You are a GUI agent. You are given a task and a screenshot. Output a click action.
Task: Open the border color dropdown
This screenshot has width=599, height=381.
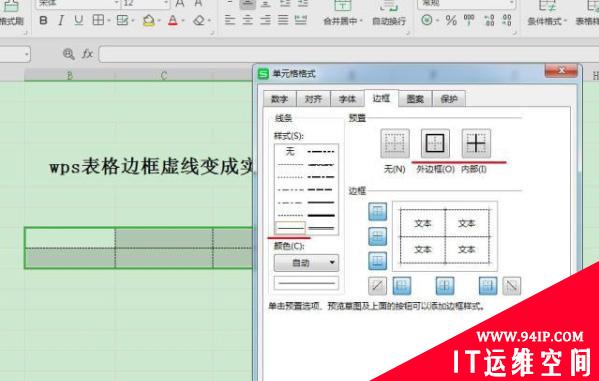pos(306,263)
